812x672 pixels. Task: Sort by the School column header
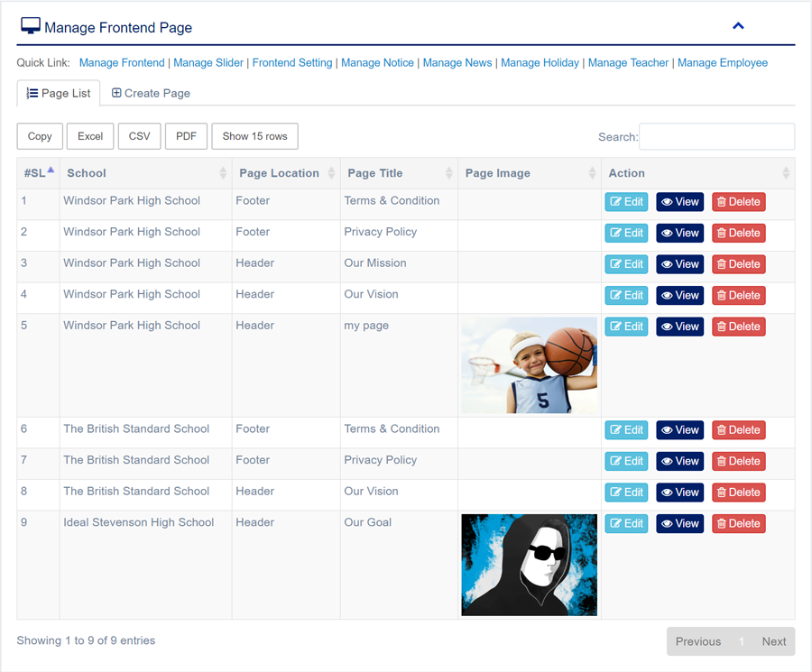(x=145, y=173)
